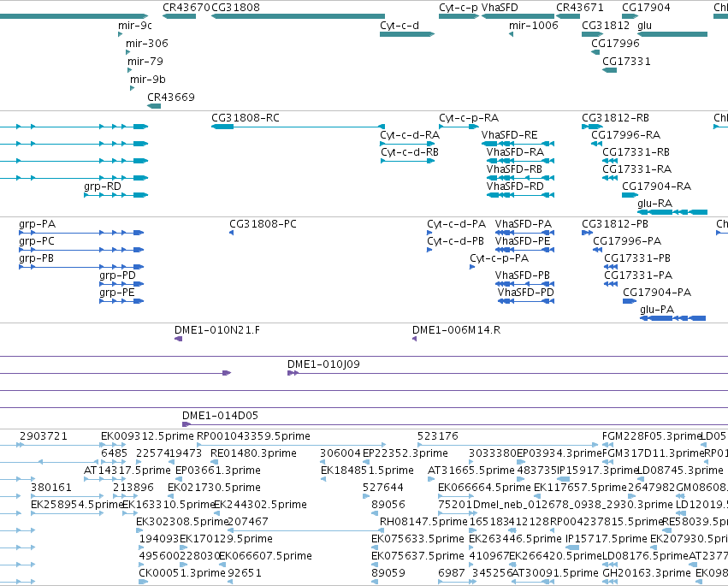
Task: Select the Cyt-c-p-RA transcript label
Action: tap(469, 118)
